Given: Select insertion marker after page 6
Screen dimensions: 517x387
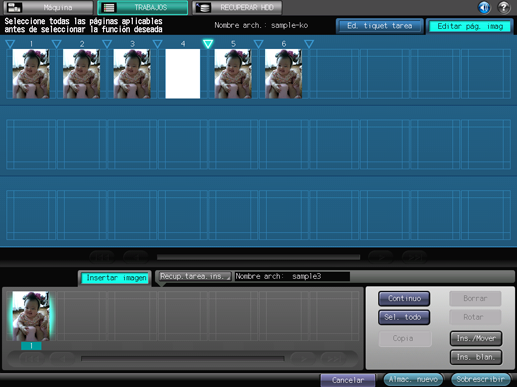Looking at the screenshot, I should tap(309, 44).
